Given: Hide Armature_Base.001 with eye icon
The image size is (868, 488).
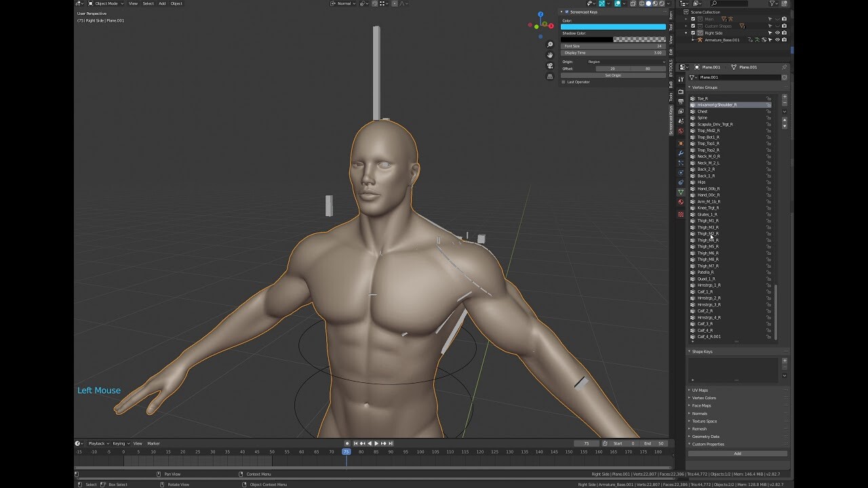Looking at the screenshot, I should click(x=777, y=40).
